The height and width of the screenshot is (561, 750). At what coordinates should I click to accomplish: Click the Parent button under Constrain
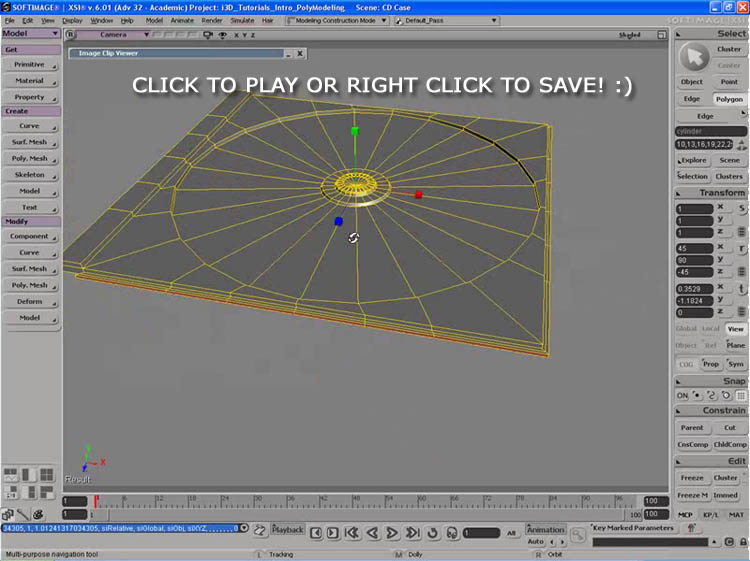coord(692,427)
